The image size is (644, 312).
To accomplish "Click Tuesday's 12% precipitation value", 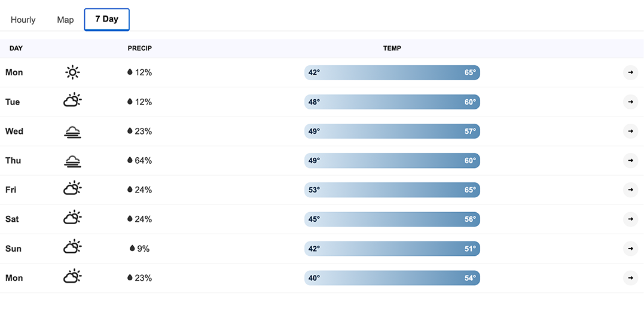I will coord(144,102).
